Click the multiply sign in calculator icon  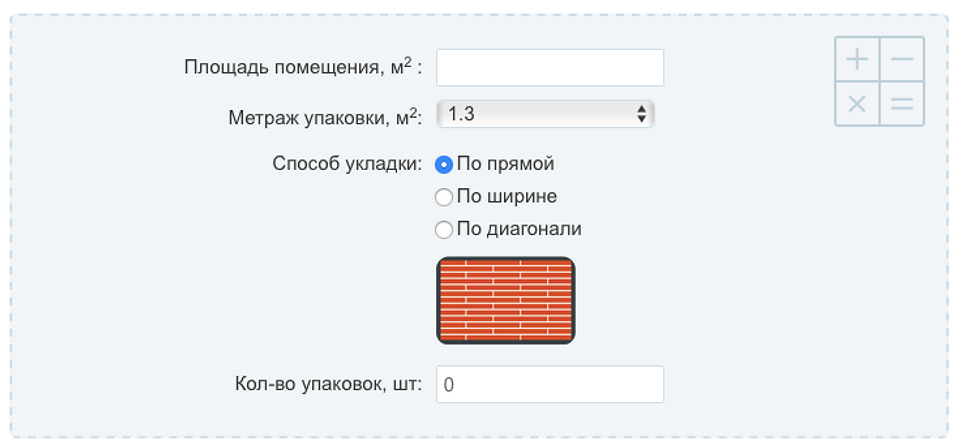coord(857,104)
